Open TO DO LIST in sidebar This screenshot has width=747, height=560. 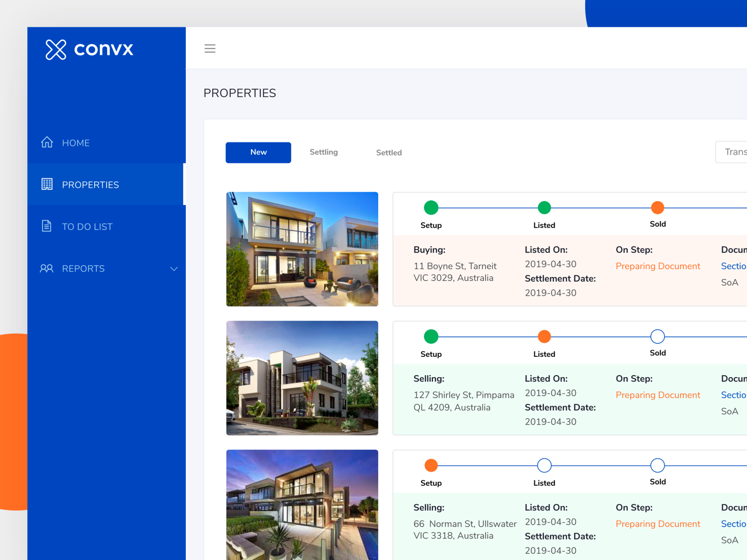[107, 226]
